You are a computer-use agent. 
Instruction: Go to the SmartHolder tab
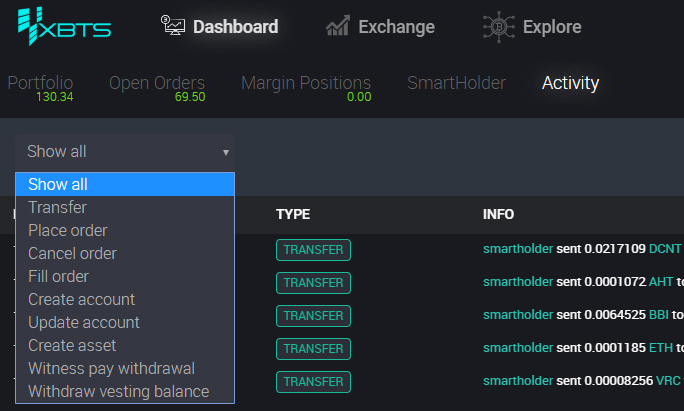(456, 83)
